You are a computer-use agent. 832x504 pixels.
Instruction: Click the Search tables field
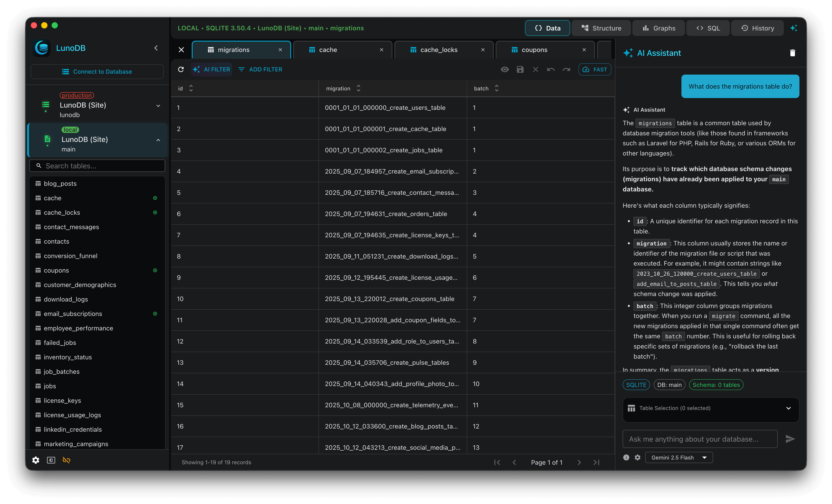point(97,165)
